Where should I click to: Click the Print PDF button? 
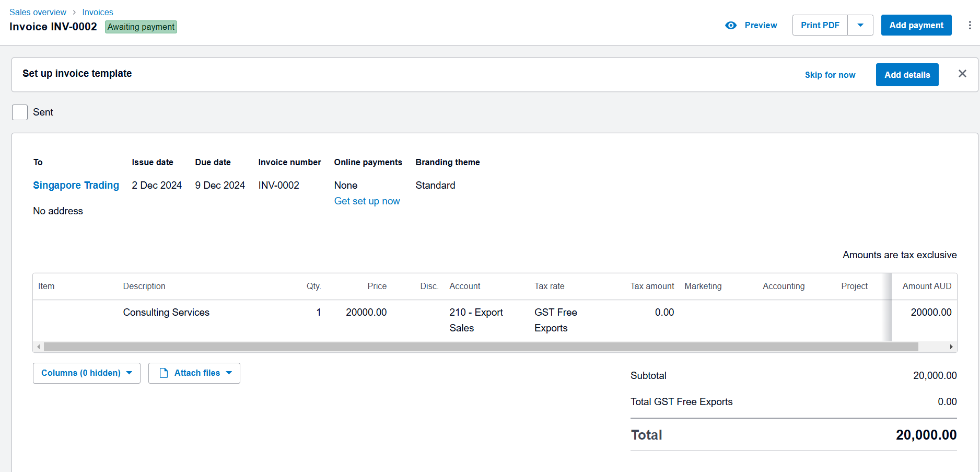point(820,25)
